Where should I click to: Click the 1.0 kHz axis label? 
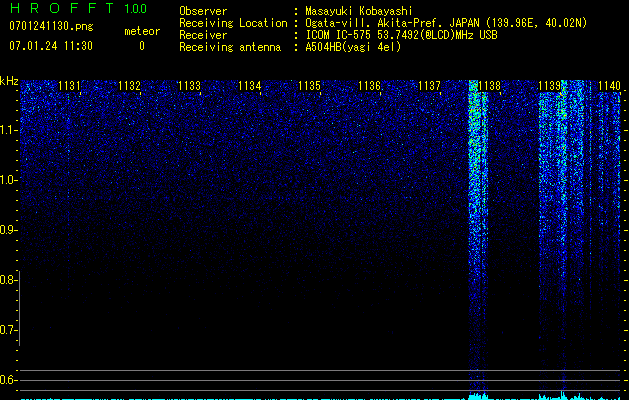8,180
